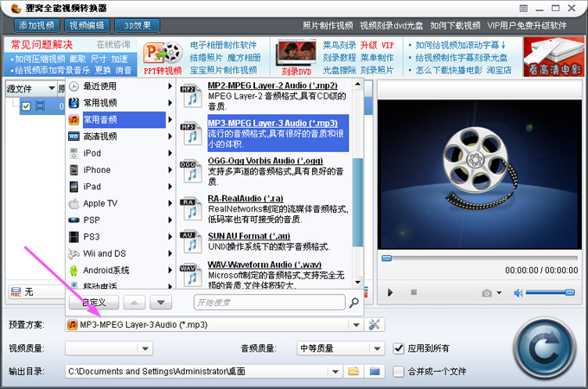Open preset settings with the wrench icon

coord(374,325)
